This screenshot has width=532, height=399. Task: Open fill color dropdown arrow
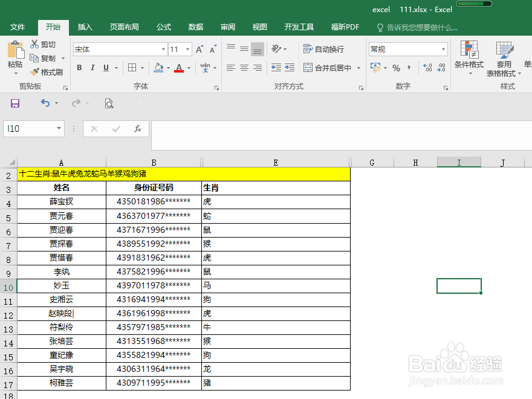coord(168,68)
